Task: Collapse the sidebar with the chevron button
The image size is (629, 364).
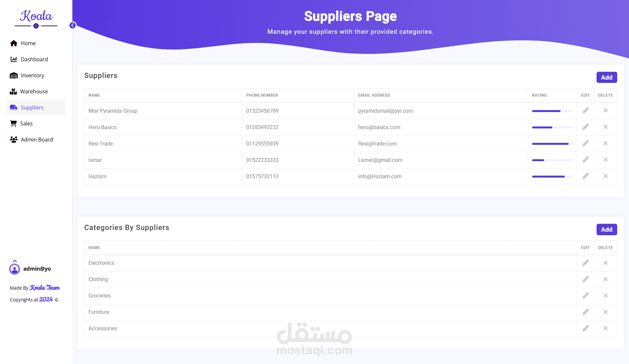Action: point(73,26)
